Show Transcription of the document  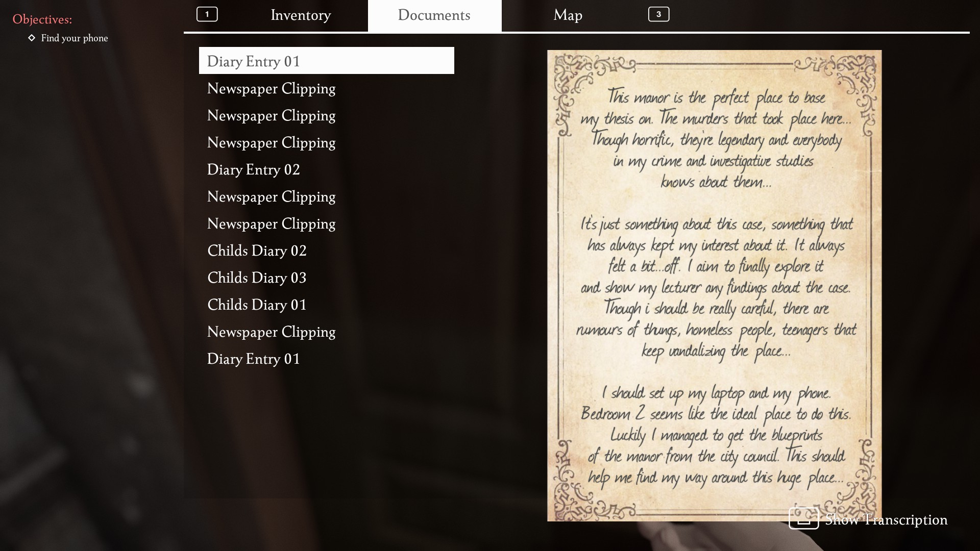tap(886, 520)
